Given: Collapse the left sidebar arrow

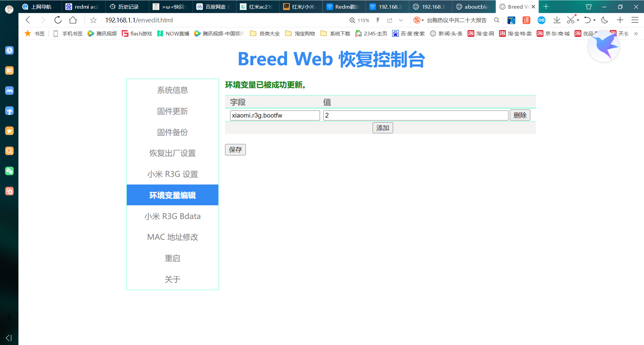Looking at the screenshot, I should [9, 338].
